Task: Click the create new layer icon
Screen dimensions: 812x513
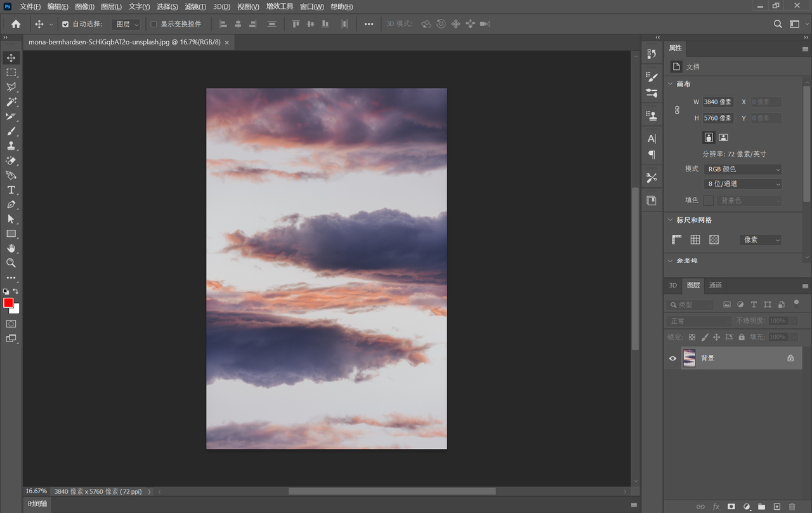Action: pyautogui.click(x=776, y=507)
